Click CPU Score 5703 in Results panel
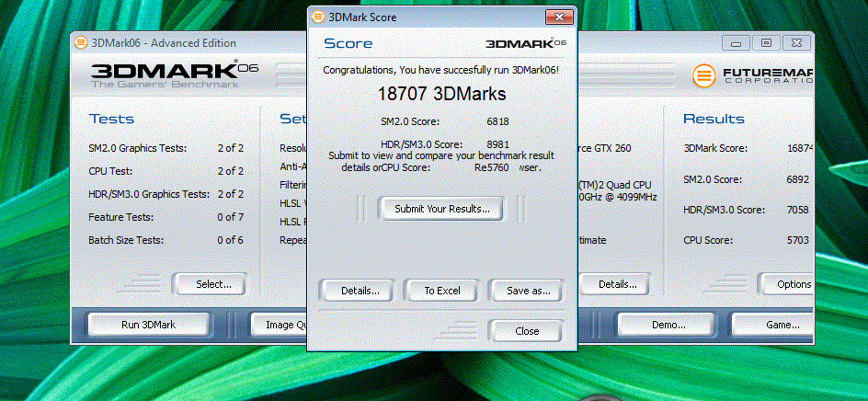 (747, 240)
